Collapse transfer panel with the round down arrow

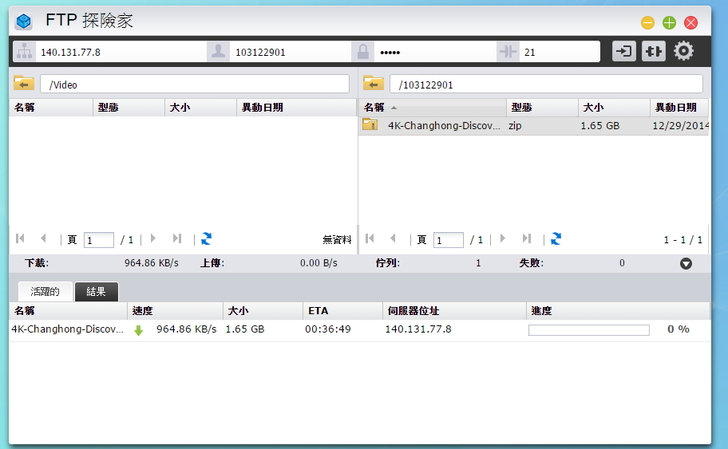(x=686, y=264)
